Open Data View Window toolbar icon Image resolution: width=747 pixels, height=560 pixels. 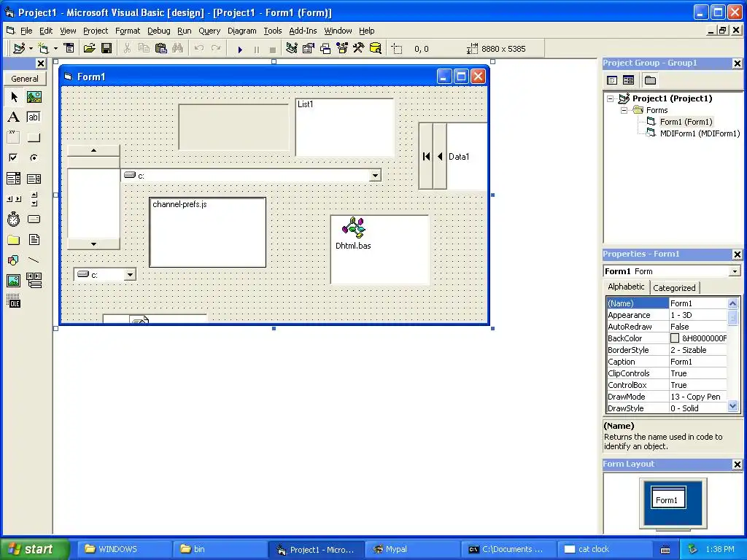coord(376,49)
